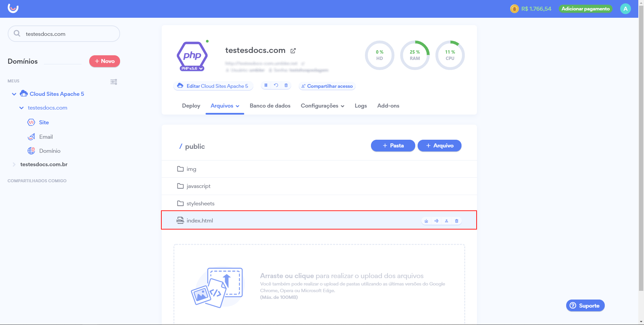Open the PHP v5.6 version dropdown
This screenshot has height=325, width=644.
[x=192, y=68]
